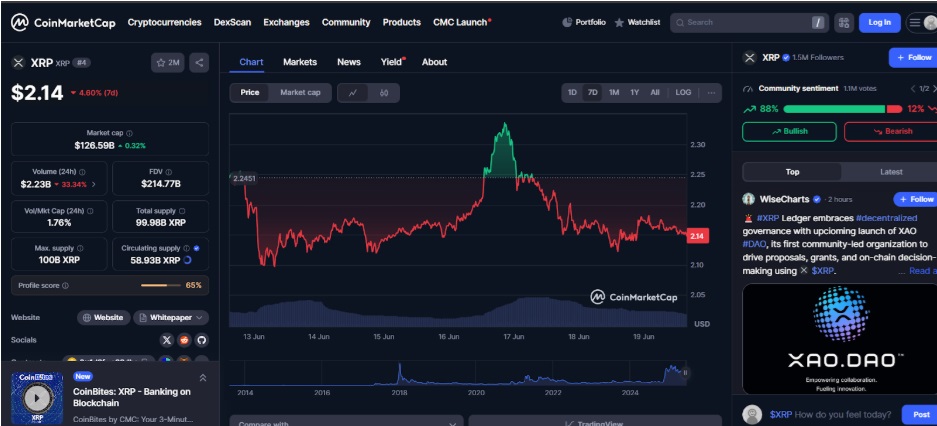Open the chart's three-dot more options

coord(711,93)
